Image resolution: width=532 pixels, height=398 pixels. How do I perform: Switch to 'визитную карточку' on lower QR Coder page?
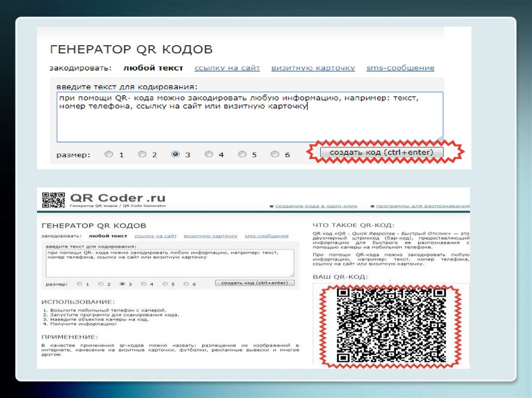tap(210, 236)
